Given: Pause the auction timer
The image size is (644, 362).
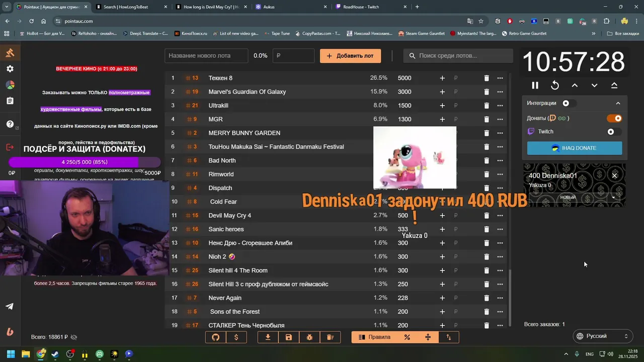Looking at the screenshot, I should coord(535,85).
